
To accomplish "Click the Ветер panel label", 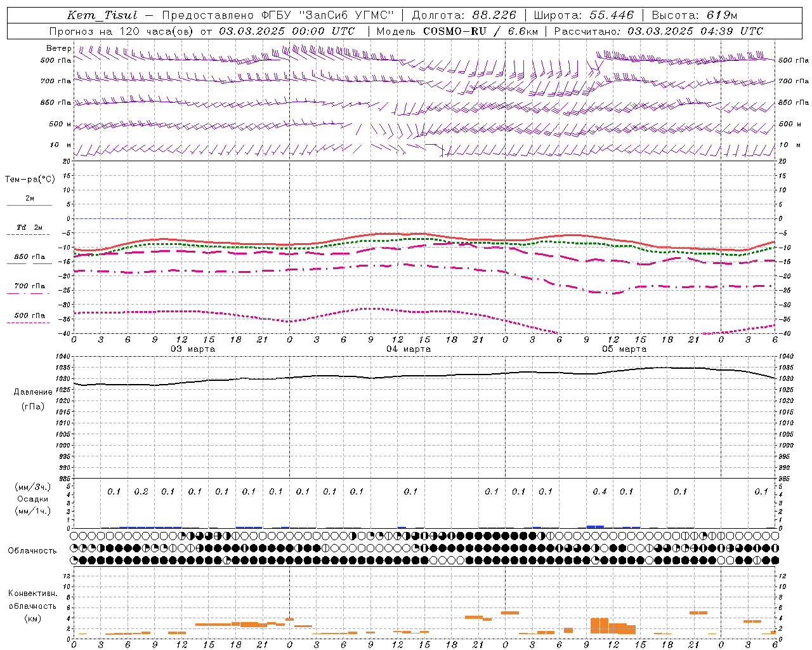I will 58,48.
